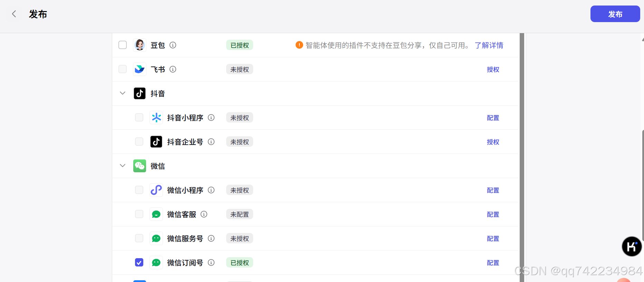Viewport: 644px width, 282px height.
Task: Click the 微信小程序 purple icon
Action: [156, 190]
